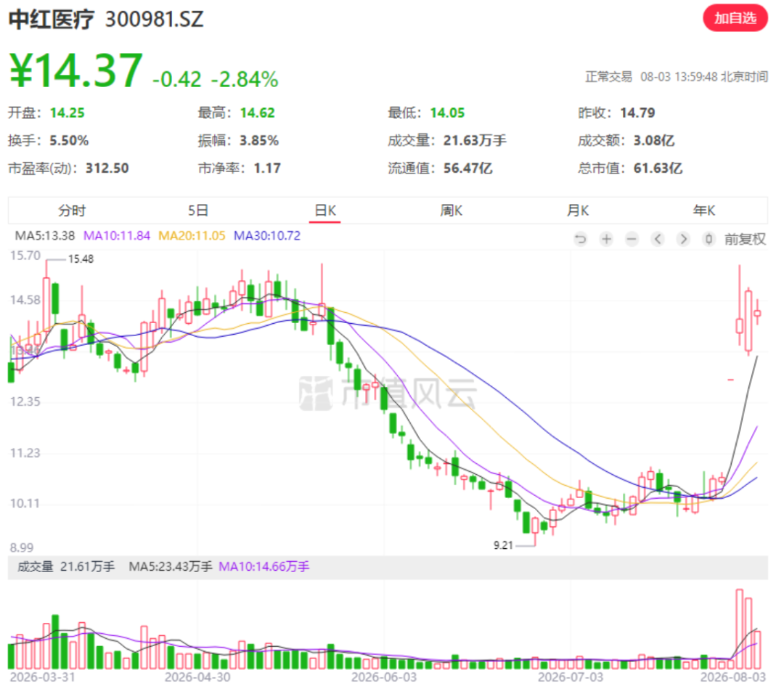This screenshot has height=689, width=784.
Task: Click the highest price 14.62
Action: [x=258, y=113]
